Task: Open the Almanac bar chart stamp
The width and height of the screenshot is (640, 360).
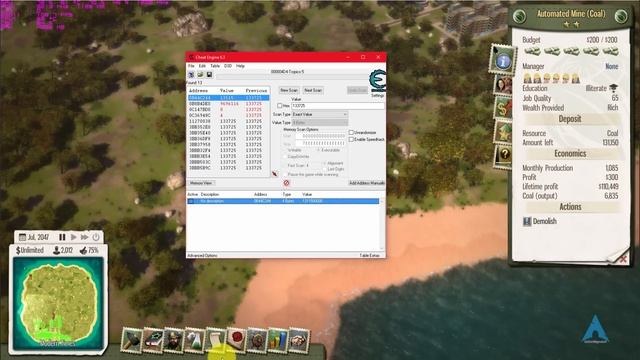Action: (x=278, y=340)
